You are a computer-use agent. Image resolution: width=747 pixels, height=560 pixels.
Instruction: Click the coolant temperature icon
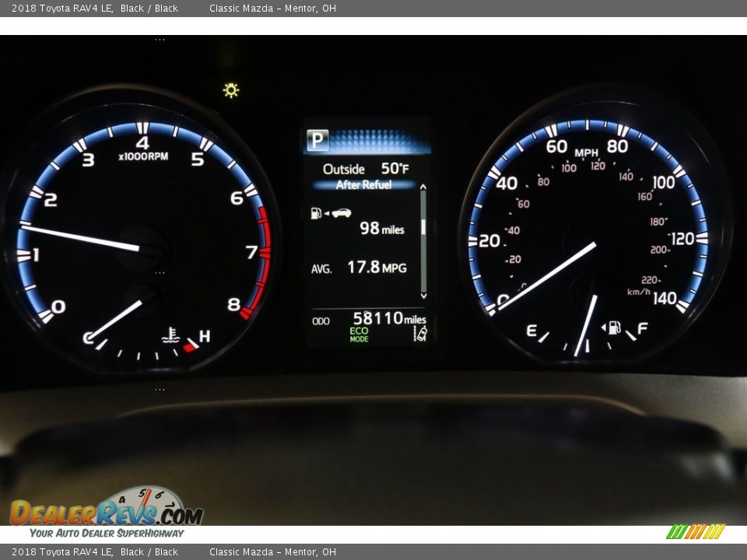click(171, 336)
